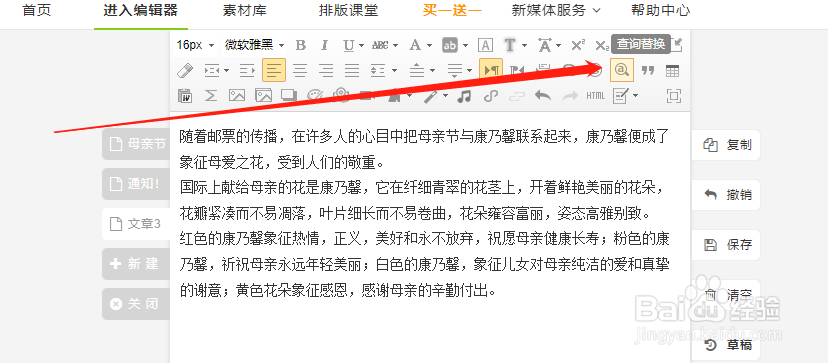Expand line height dropdown arrow
The height and width of the screenshot is (363, 828).
(x=394, y=71)
